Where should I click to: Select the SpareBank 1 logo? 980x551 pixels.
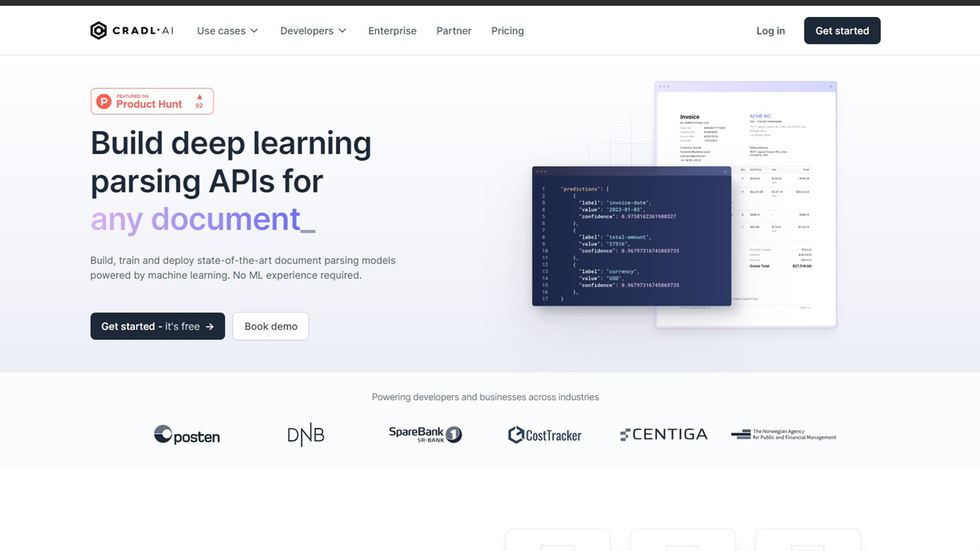coord(426,434)
